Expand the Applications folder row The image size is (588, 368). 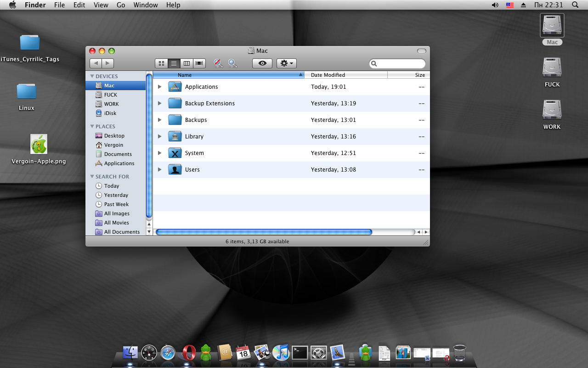point(160,86)
